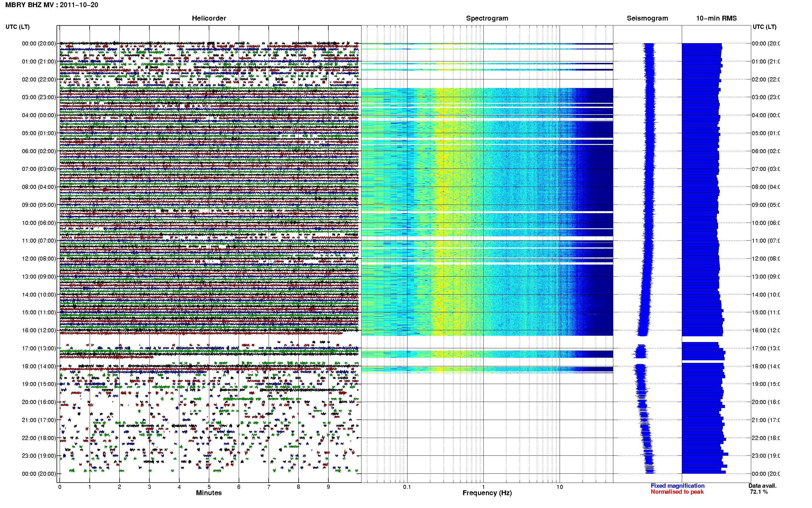Select the "01:00 (21:00)" helicorder time label
Screen dimensions: 812x508
pos(39,61)
